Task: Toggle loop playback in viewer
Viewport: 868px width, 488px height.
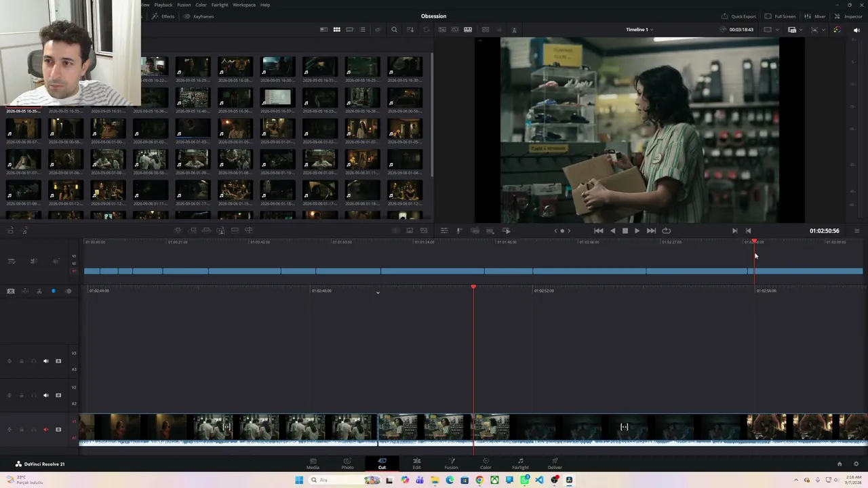Action: point(666,230)
